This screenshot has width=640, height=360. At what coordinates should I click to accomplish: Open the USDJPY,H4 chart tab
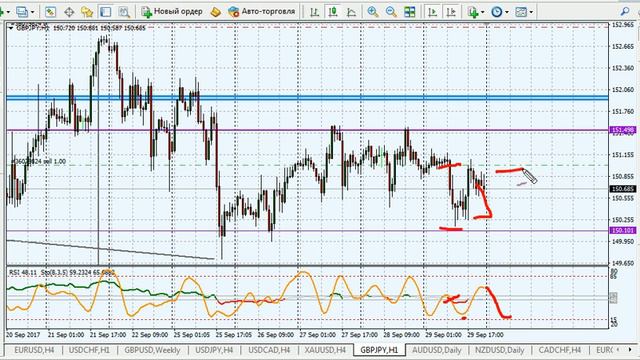coord(214,350)
